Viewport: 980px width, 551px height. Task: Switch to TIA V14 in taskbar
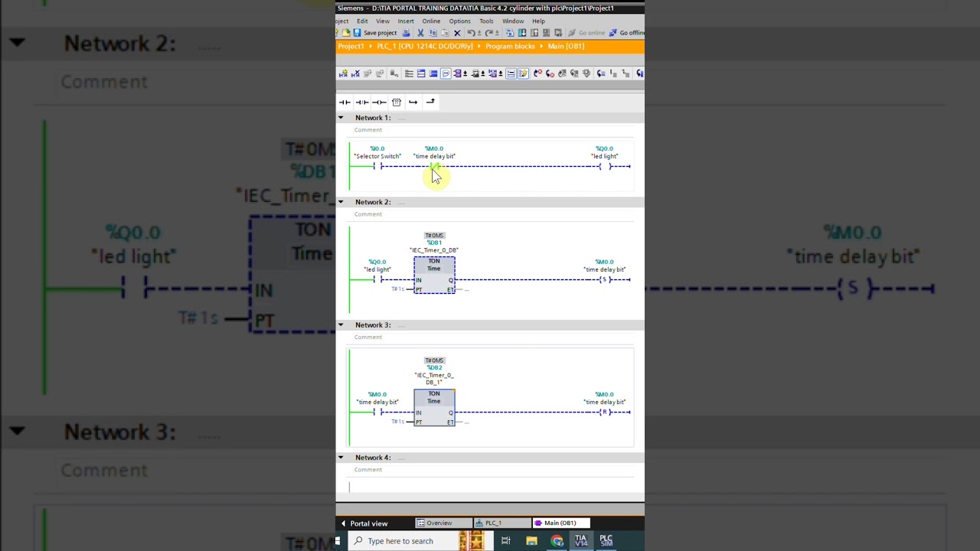581,540
